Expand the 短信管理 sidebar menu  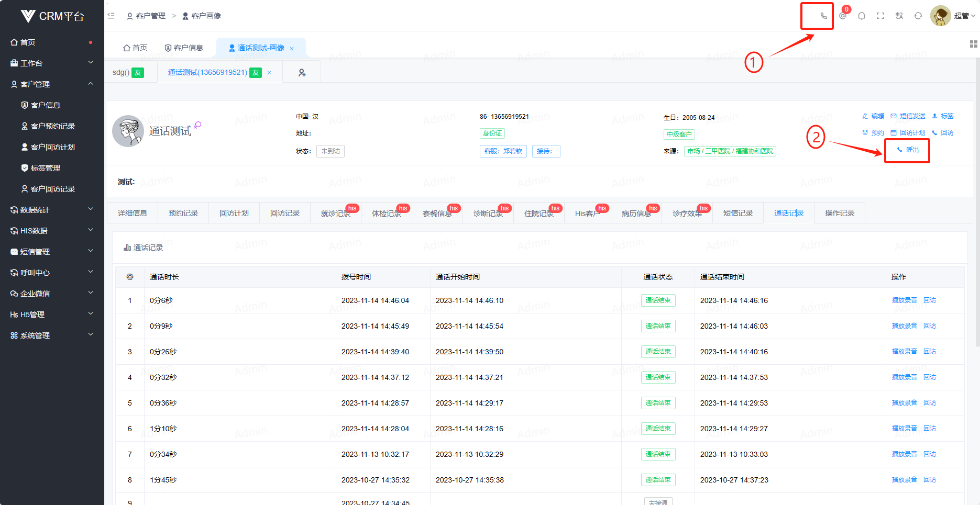click(52, 251)
